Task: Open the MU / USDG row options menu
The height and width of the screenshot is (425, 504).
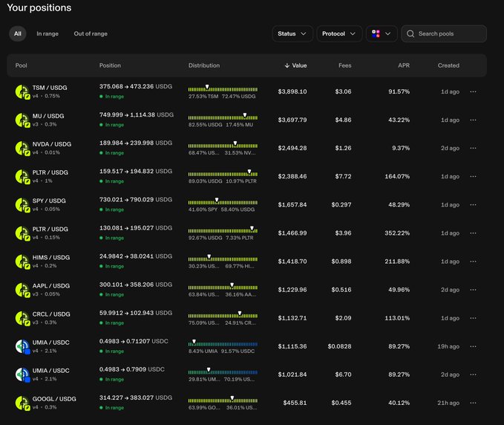Action: point(473,120)
